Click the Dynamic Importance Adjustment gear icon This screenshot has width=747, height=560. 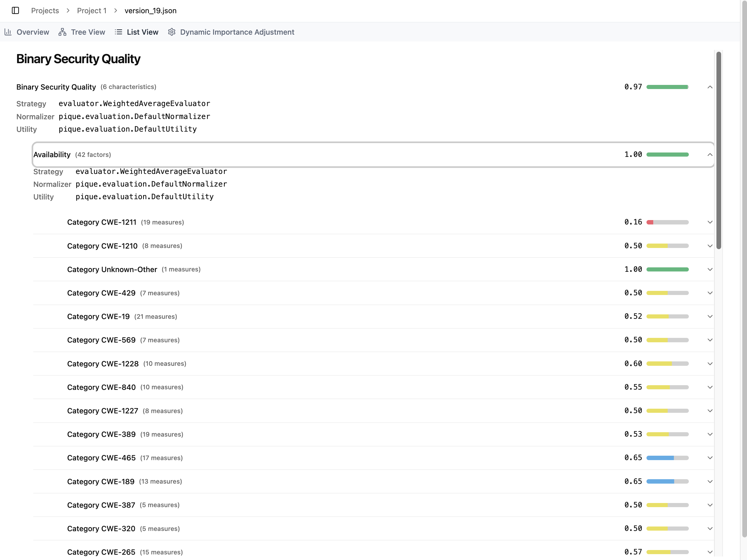pyautogui.click(x=172, y=32)
